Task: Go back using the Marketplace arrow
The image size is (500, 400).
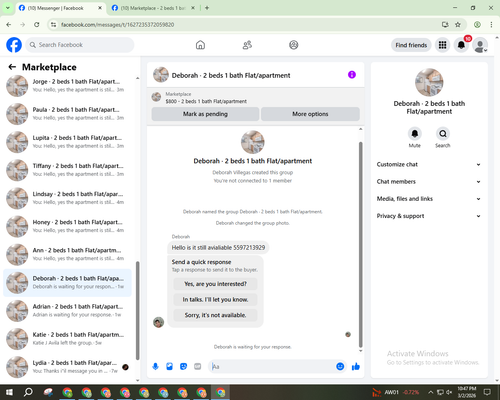Action: tap(12, 67)
